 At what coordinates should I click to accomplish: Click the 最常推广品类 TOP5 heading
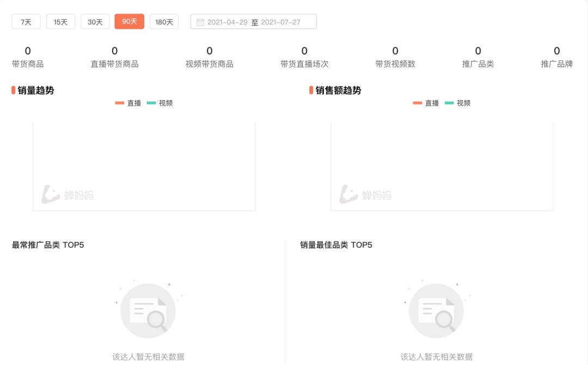(x=48, y=245)
